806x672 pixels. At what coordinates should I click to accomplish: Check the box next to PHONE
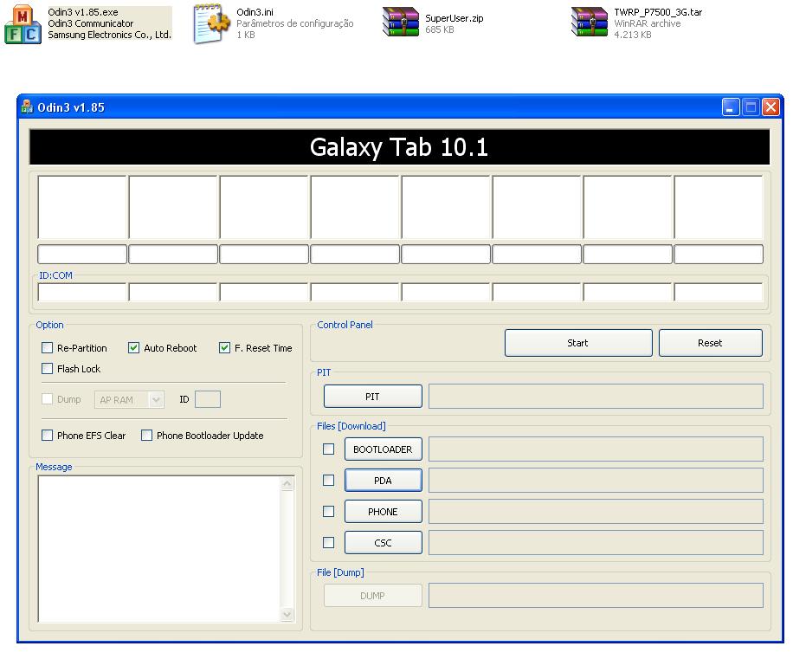(328, 512)
